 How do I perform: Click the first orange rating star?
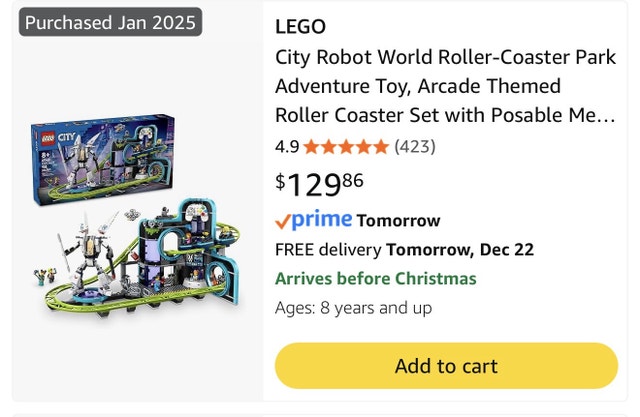(311, 147)
